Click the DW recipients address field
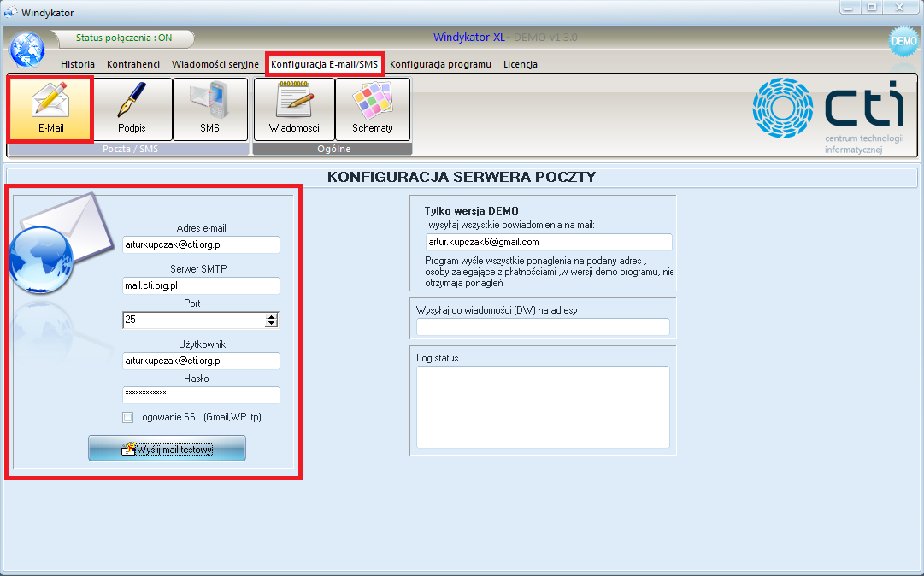 [543, 326]
